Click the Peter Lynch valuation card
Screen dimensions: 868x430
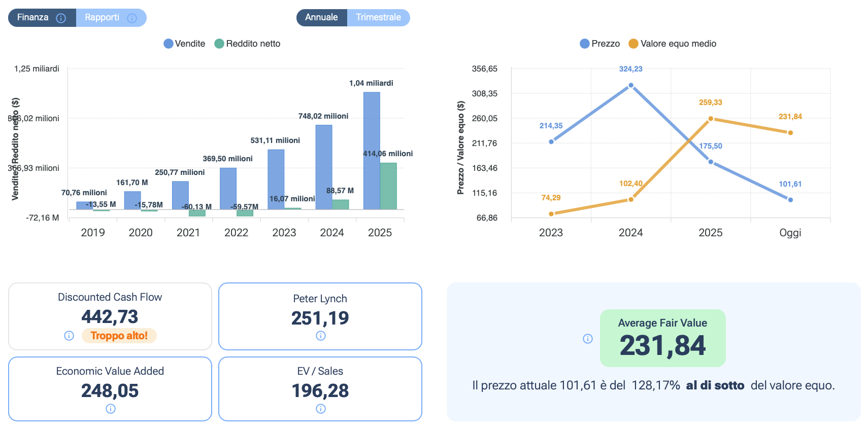point(320,316)
